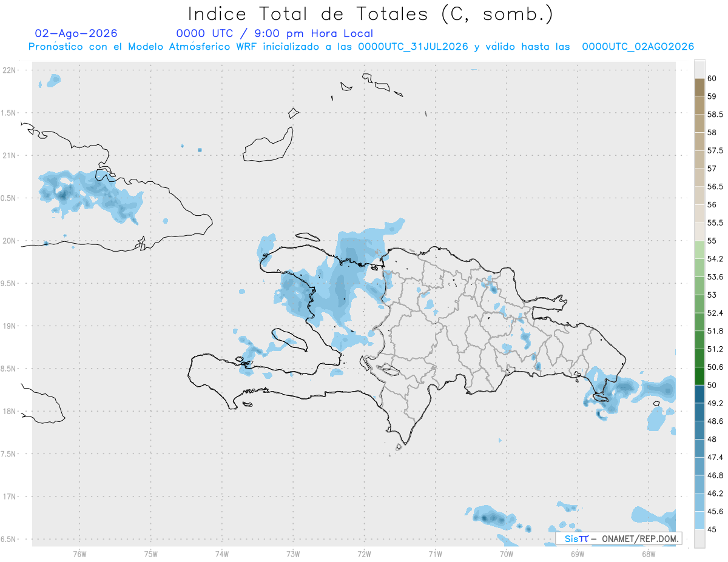Viewport: 728px width, 562px height.
Task: Click the colorbar value "50.6"
Action: (715, 367)
